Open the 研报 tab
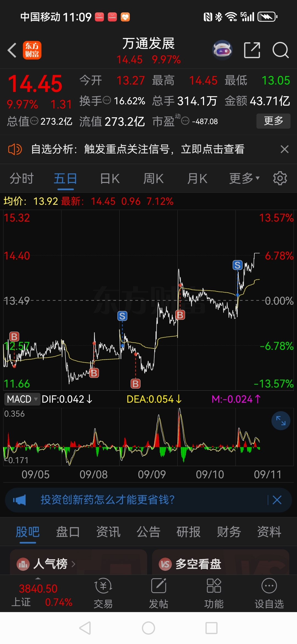297x644 pixels. (x=189, y=532)
